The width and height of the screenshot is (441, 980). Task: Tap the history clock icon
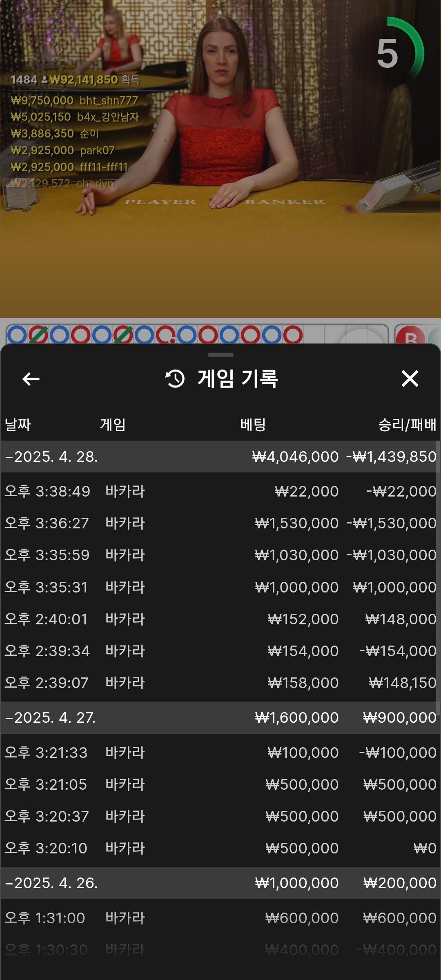point(175,379)
